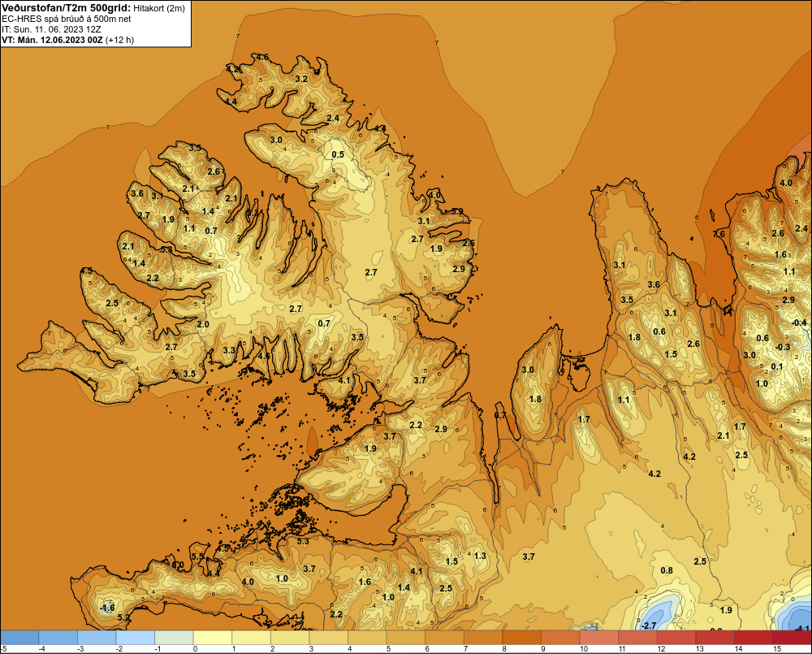Click the dark red swatch between 14 and 15

[754, 637]
